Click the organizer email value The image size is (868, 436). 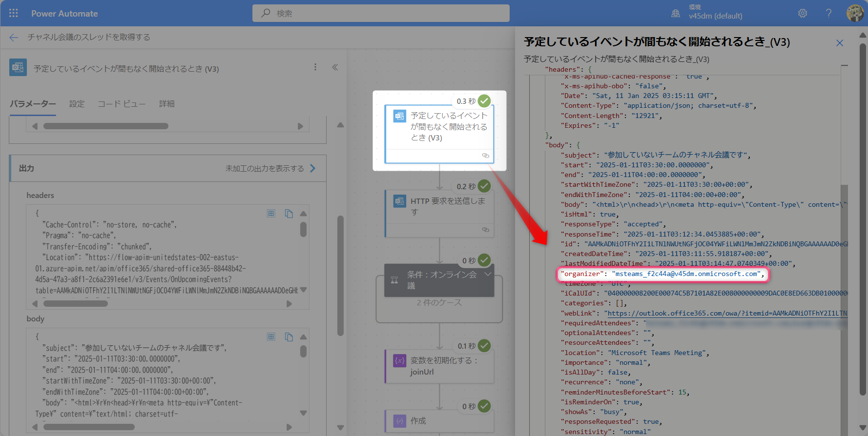[686, 274]
